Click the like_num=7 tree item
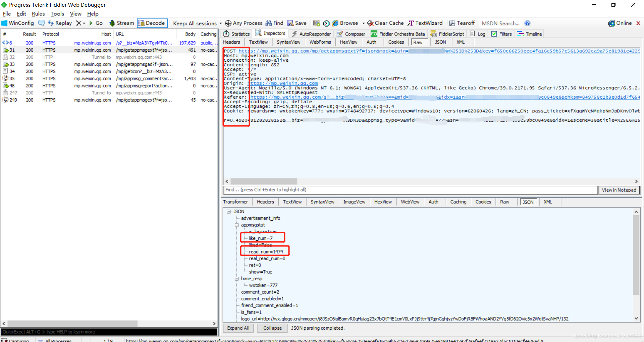Viewport: 644px width, 342px height. point(261,238)
